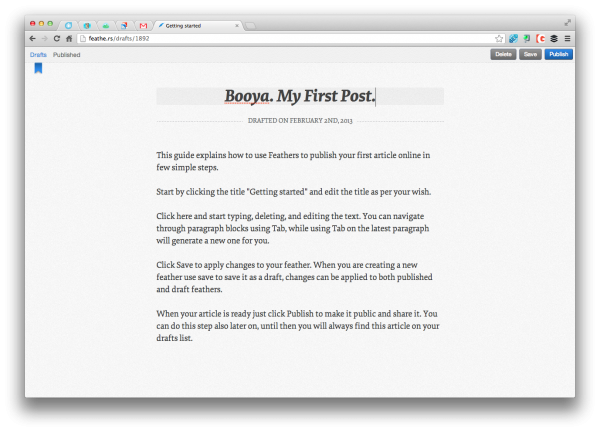Open the Published link
Screen dimensions: 600x432
tap(67, 55)
